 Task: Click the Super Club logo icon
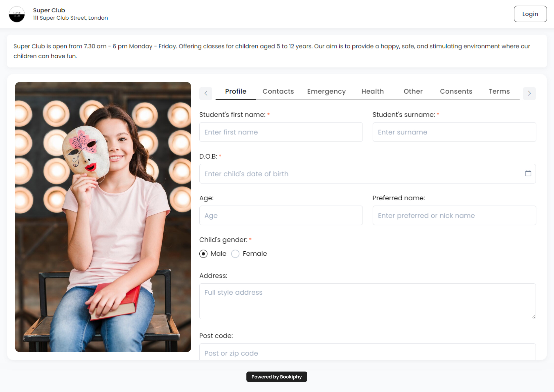[17, 14]
